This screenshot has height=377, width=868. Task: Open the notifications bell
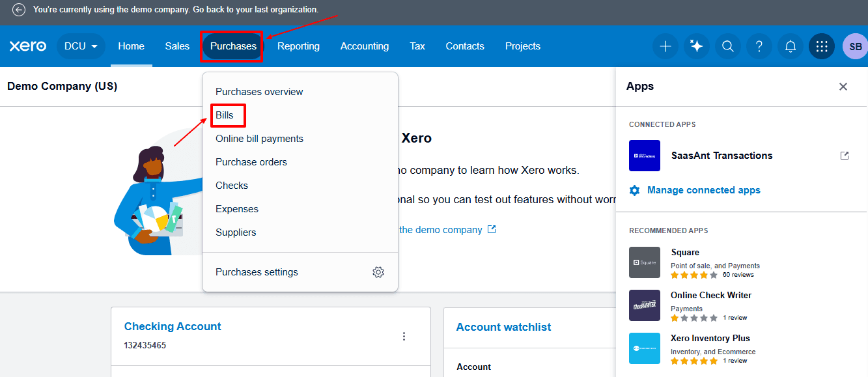point(791,46)
